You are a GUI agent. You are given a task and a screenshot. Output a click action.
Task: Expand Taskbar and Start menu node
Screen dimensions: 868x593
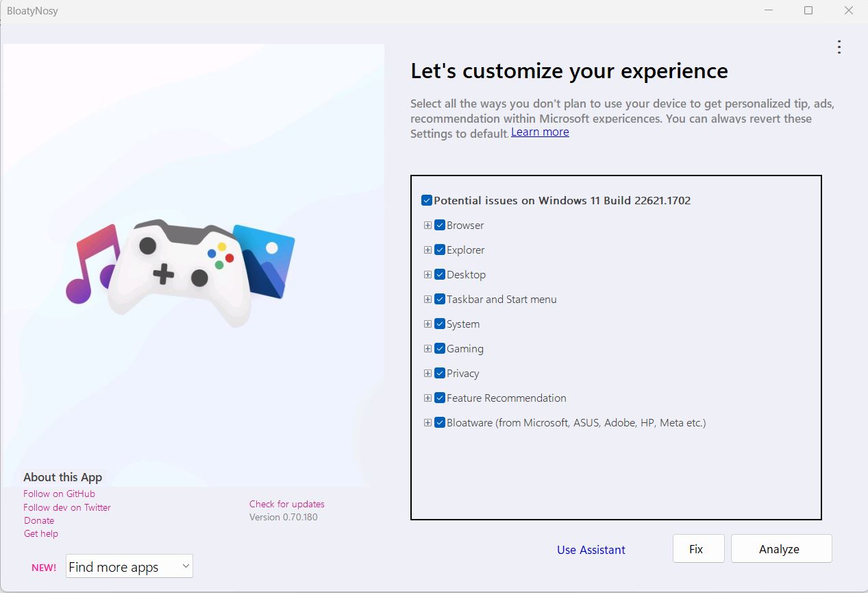[427, 299]
